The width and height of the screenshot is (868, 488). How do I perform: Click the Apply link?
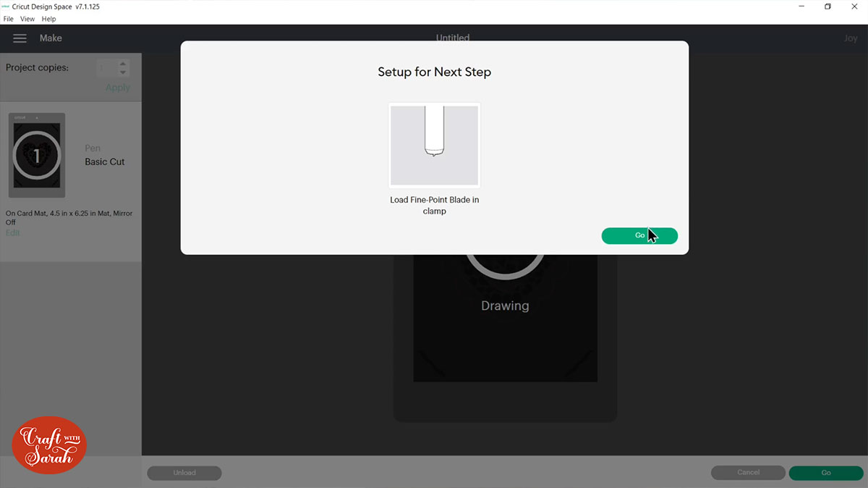[118, 87]
